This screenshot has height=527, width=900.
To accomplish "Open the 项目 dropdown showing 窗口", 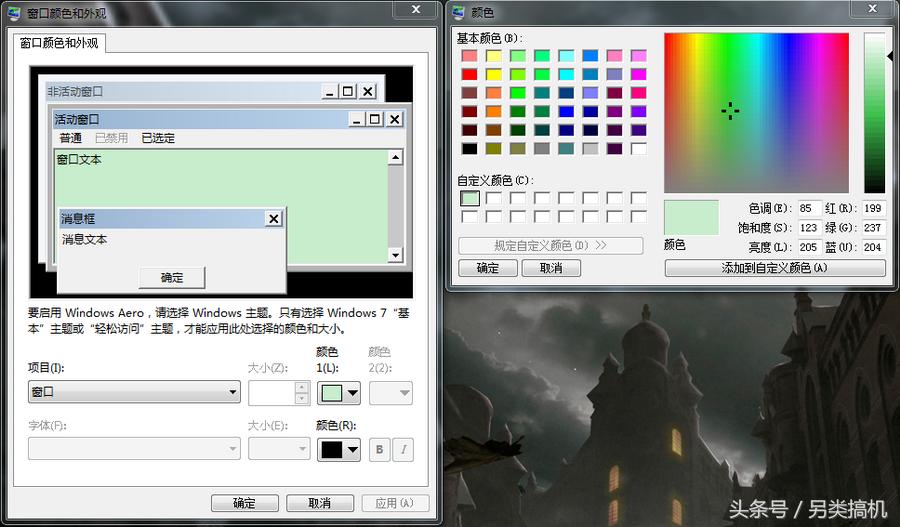I will tap(134, 393).
